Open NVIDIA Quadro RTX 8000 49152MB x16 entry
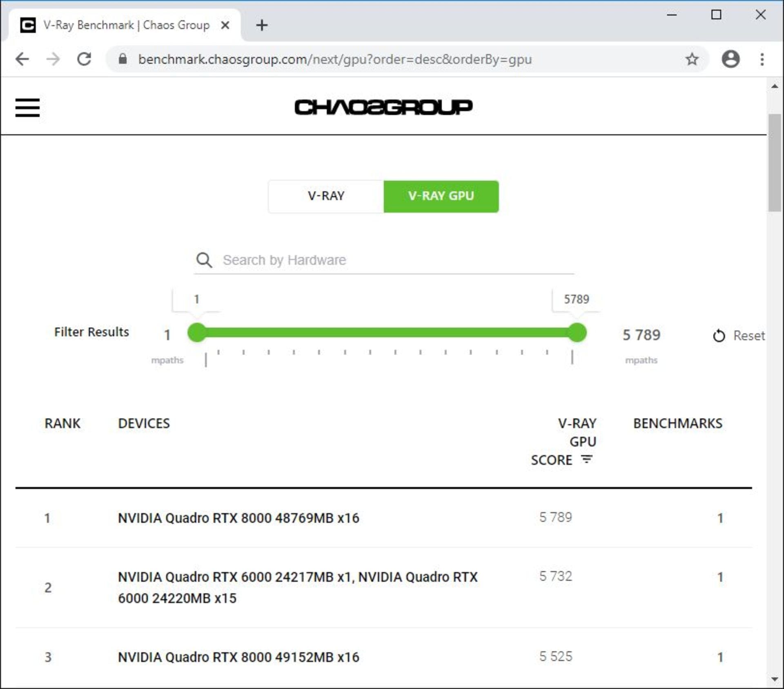The image size is (784, 689). (238, 657)
